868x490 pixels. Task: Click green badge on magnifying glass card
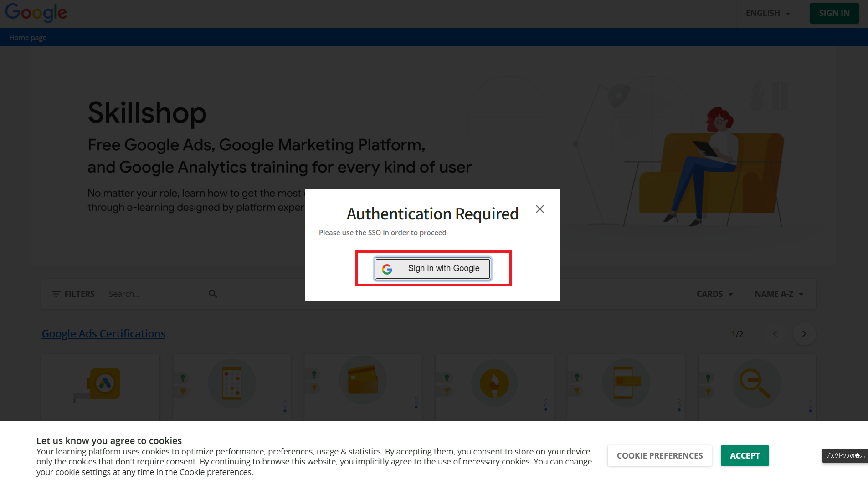[x=708, y=378]
